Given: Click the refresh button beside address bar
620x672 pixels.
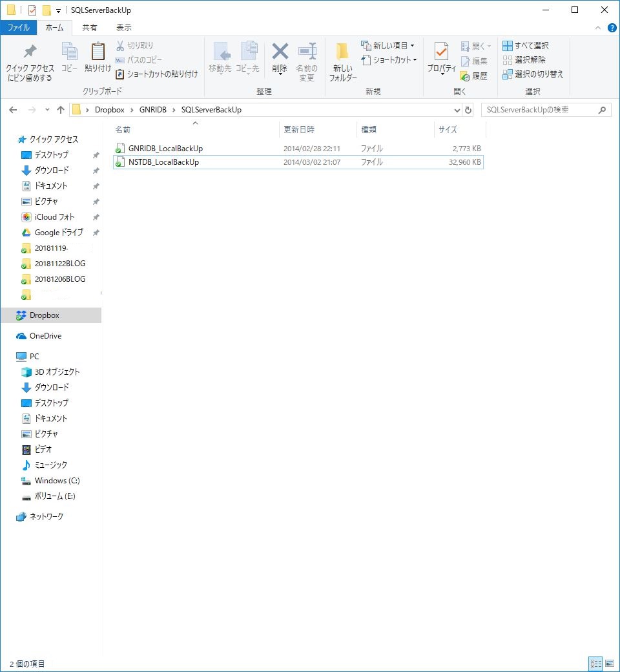Looking at the screenshot, I should point(468,110).
